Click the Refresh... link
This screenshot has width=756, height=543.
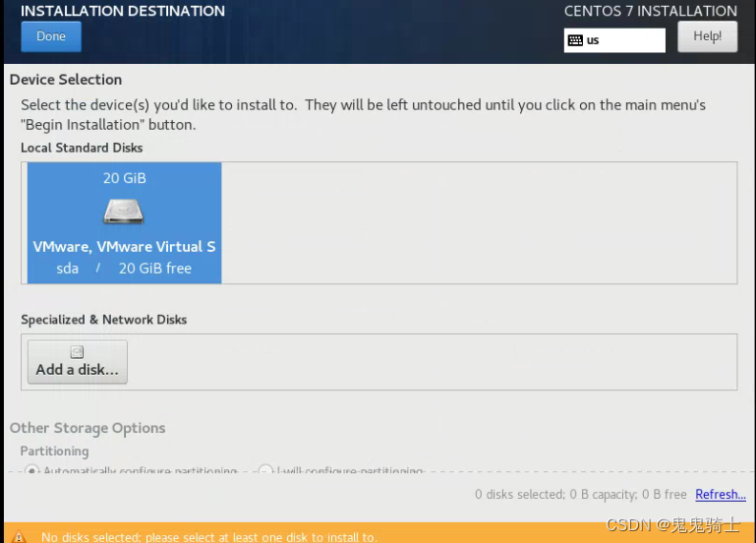721,494
